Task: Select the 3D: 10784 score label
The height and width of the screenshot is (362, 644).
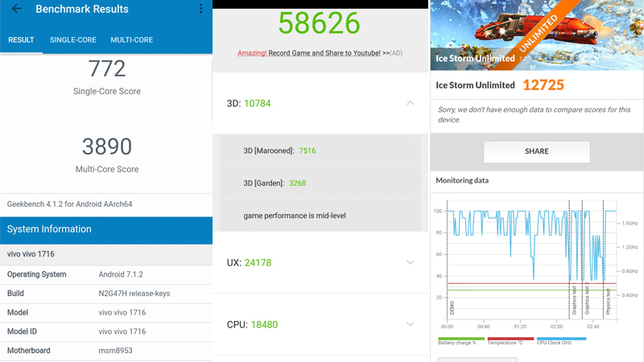Action: (x=249, y=104)
